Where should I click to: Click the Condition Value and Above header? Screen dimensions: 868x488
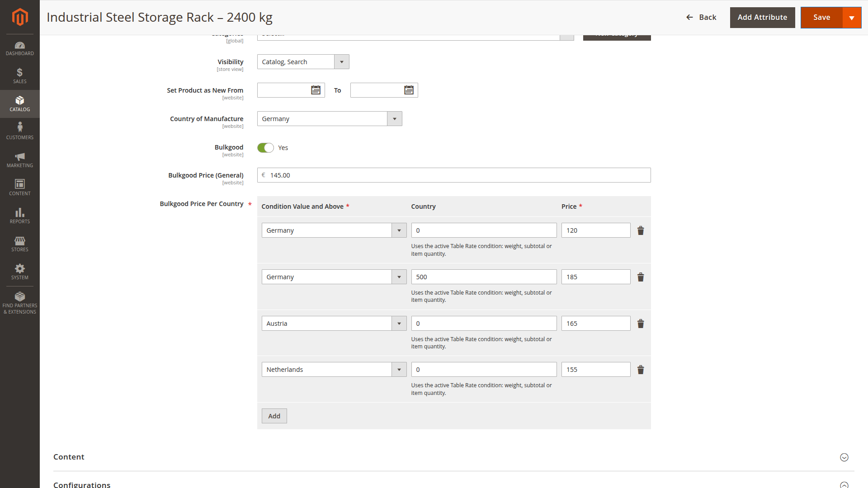click(x=302, y=206)
